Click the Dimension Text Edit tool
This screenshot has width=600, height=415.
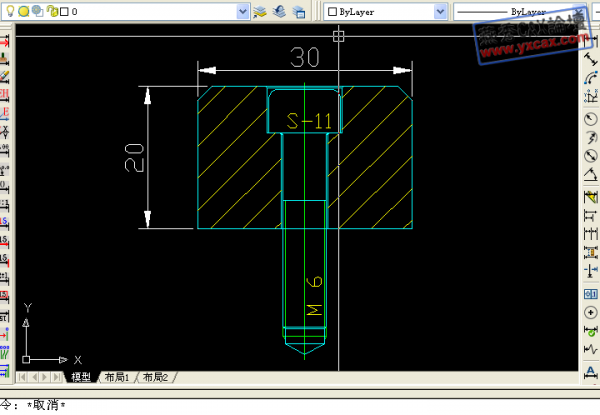[x=591, y=372]
